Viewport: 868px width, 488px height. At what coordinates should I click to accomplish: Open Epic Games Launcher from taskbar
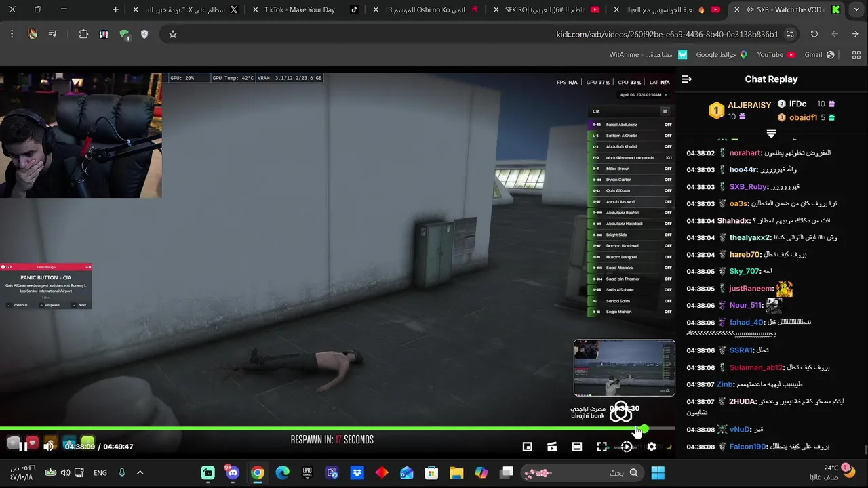[x=307, y=472]
